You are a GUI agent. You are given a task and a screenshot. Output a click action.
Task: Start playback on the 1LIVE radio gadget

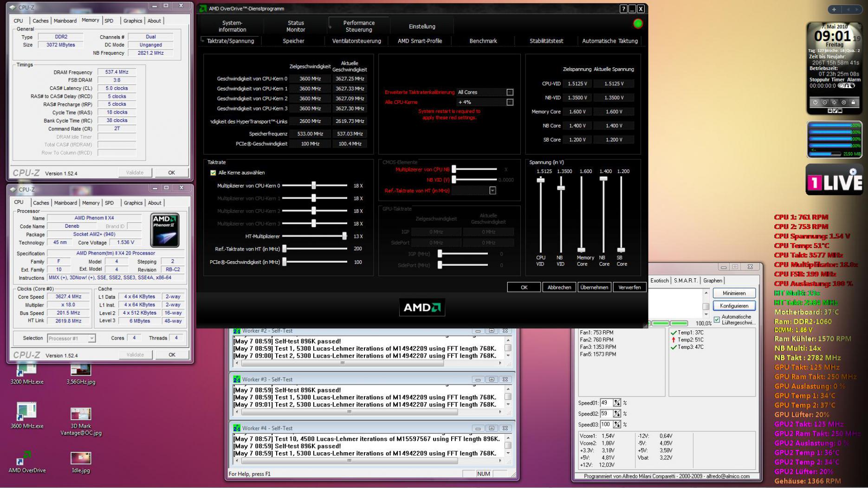click(x=853, y=172)
